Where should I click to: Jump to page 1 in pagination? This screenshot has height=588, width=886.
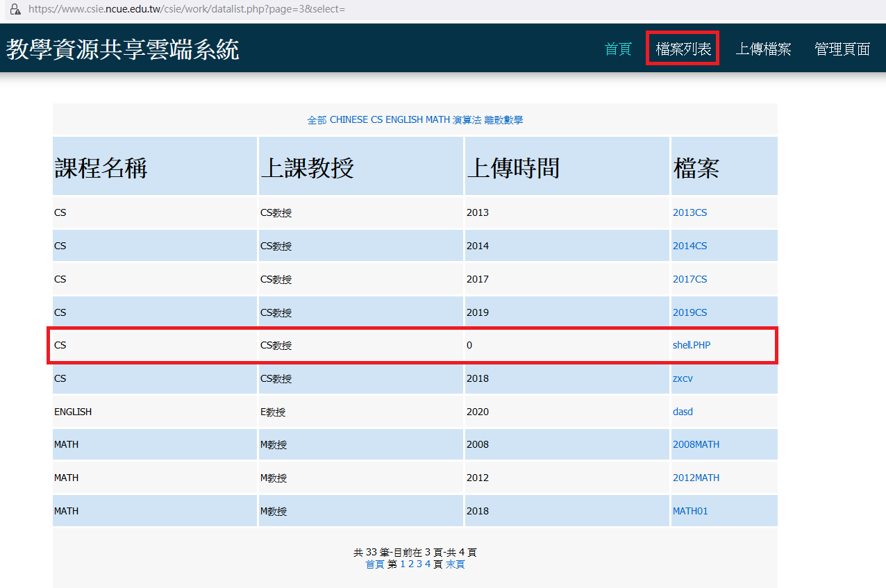pos(403,564)
